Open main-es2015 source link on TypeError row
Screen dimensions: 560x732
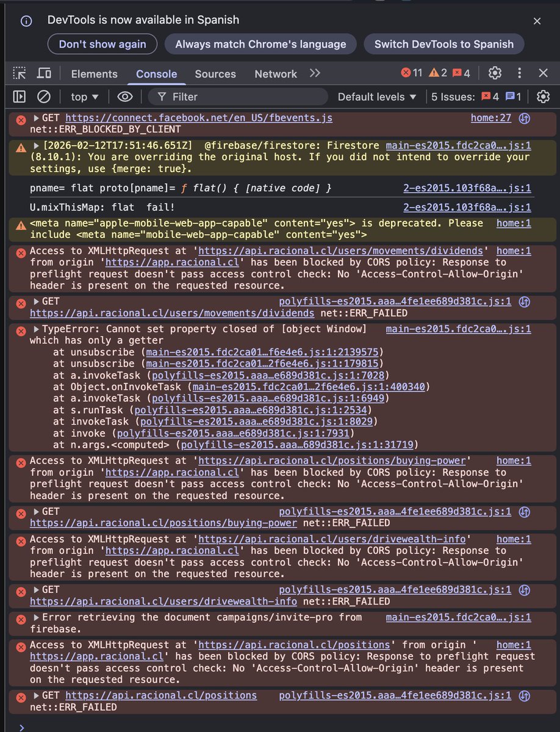click(458, 329)
